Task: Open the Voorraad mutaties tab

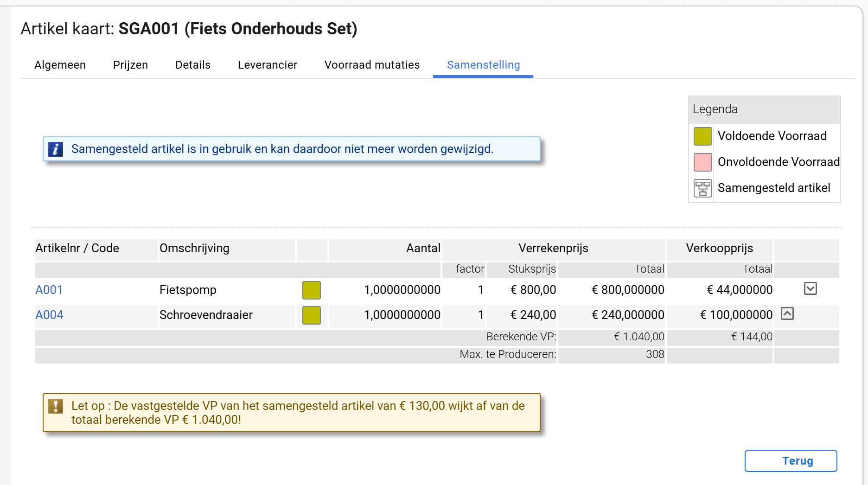Action: (x=372, y=65)
